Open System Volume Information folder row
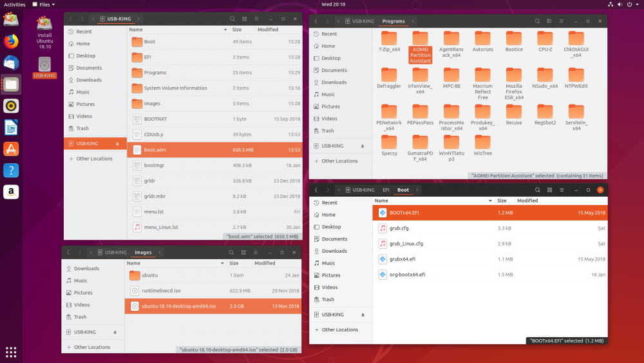Viewport: 644px width, 363px height. tap(215, 88)
